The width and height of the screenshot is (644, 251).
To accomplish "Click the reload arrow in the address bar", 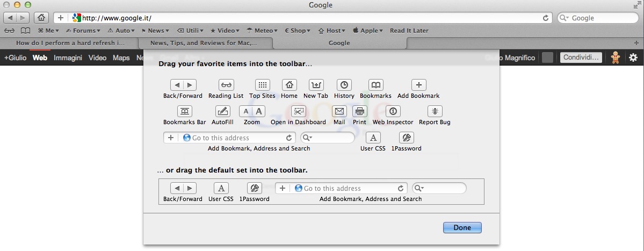I will [545, 18].
